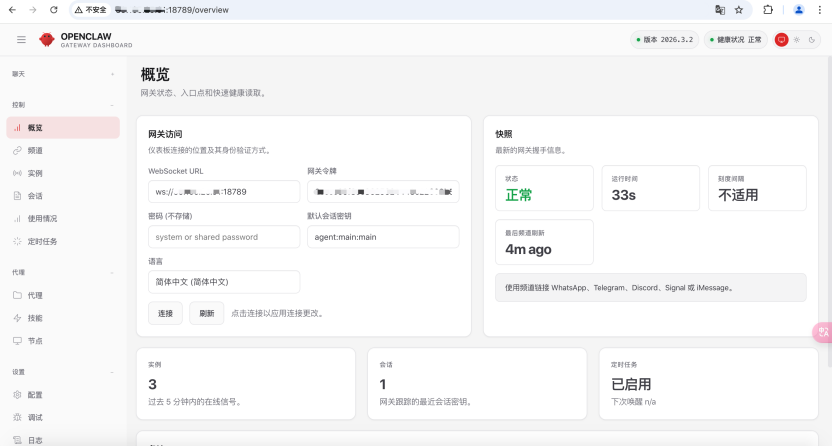Viewport: 832px width, 446px height.
Task: Click the 概览 page heading
Action: click(x=155, y=74)
